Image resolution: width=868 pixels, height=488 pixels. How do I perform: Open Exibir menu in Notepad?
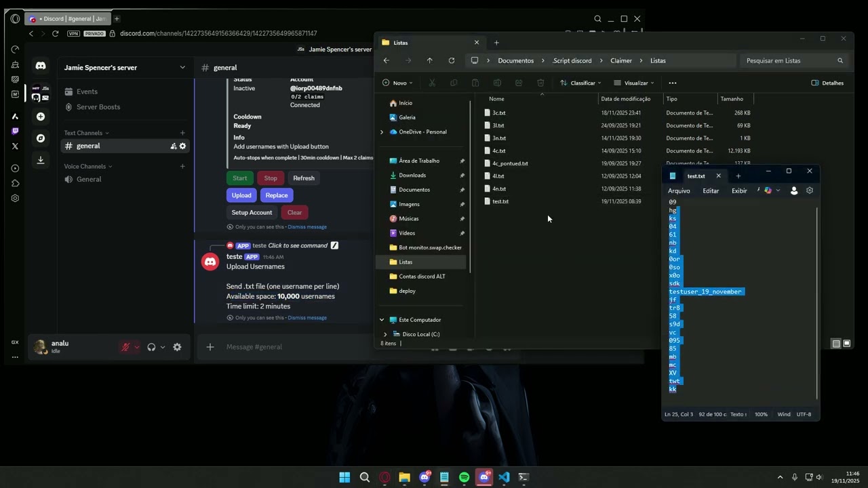(739, 190)
